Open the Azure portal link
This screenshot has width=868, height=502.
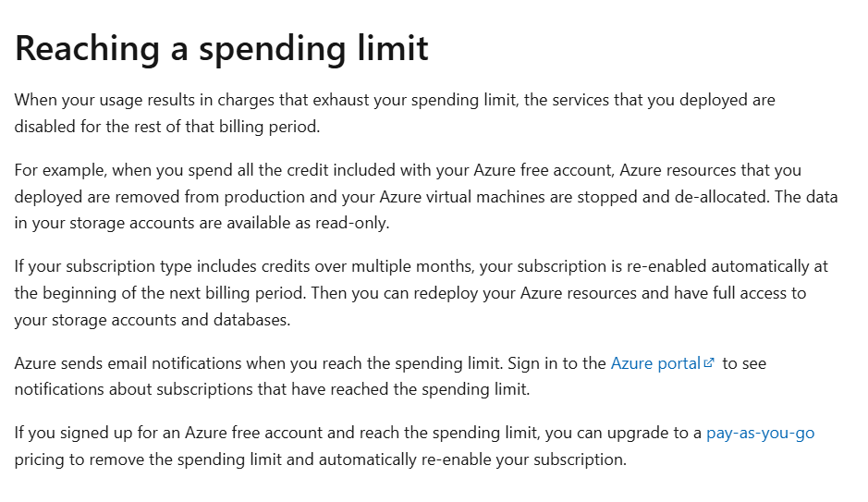(x=656, y=363)
